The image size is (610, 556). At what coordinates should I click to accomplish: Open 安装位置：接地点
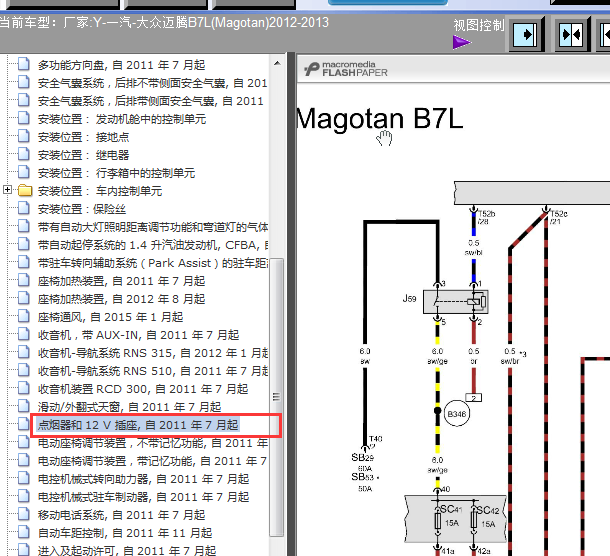coord(83,137)
